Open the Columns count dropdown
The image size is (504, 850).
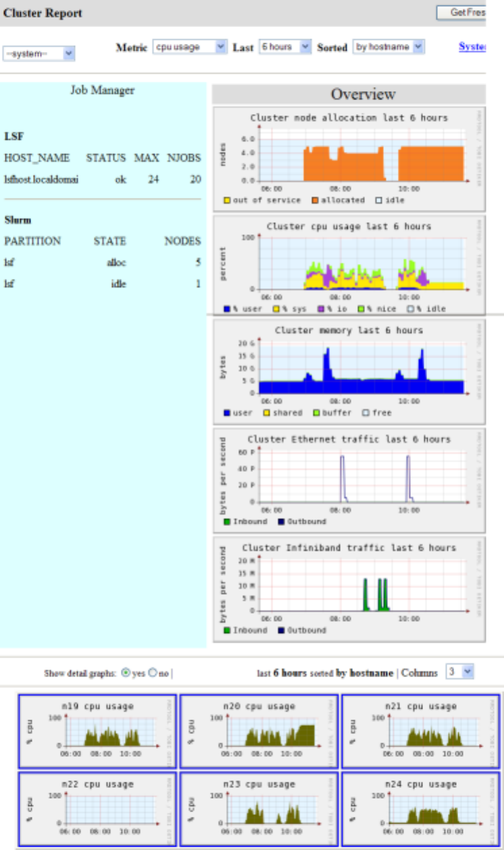[x=460, y=672]
